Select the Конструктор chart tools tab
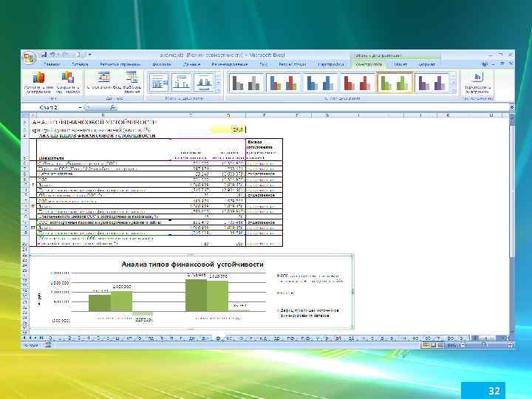 [x=369, y=64]
